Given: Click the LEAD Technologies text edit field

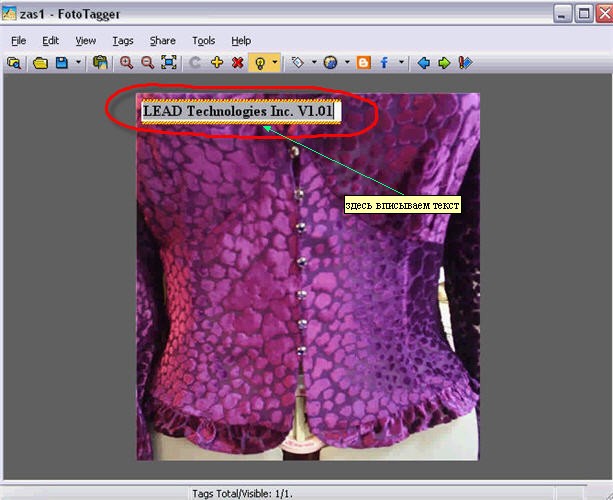Looking at the screenshot, I should 241,111.
